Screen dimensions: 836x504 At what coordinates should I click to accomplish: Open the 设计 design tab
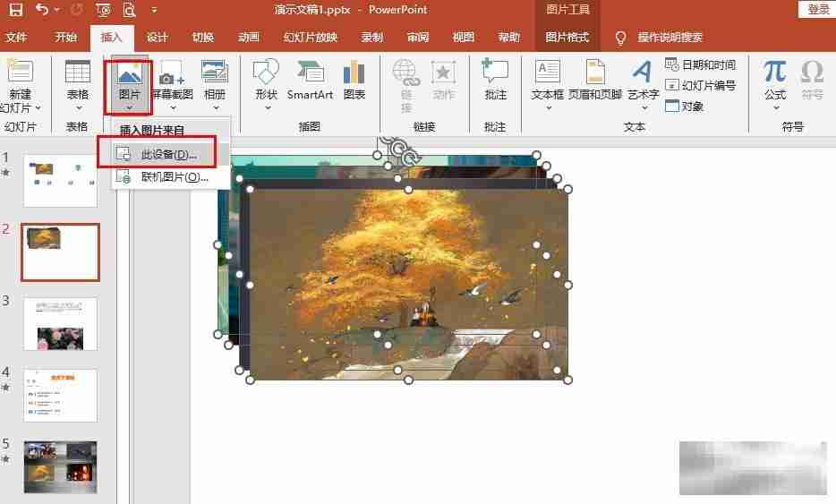tap(158, 37)
